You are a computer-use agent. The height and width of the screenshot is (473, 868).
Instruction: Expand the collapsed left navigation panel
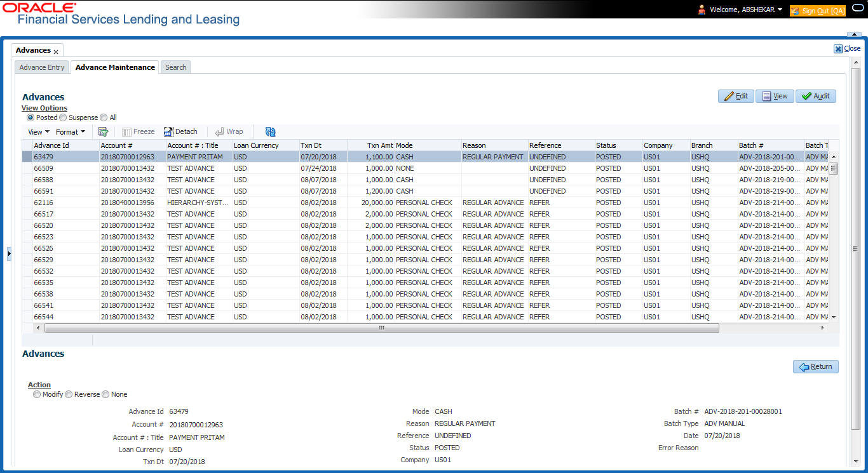[9, 253]
